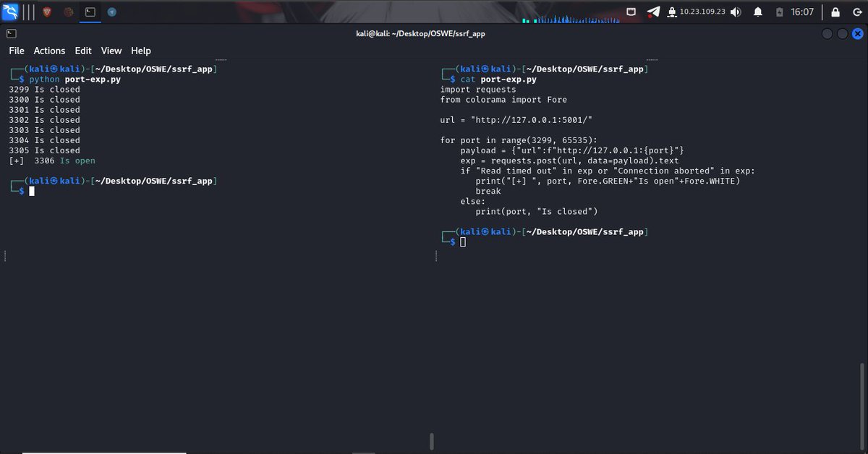The height and width of the screenshot is (454, 868).
Task: Maximize the terminal window
Action: tap(842, 34)
